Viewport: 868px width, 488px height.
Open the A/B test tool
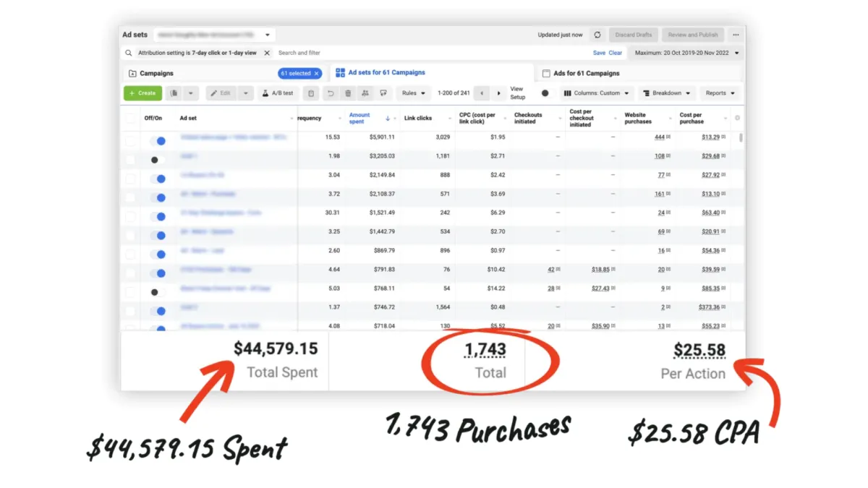(278, 93)
